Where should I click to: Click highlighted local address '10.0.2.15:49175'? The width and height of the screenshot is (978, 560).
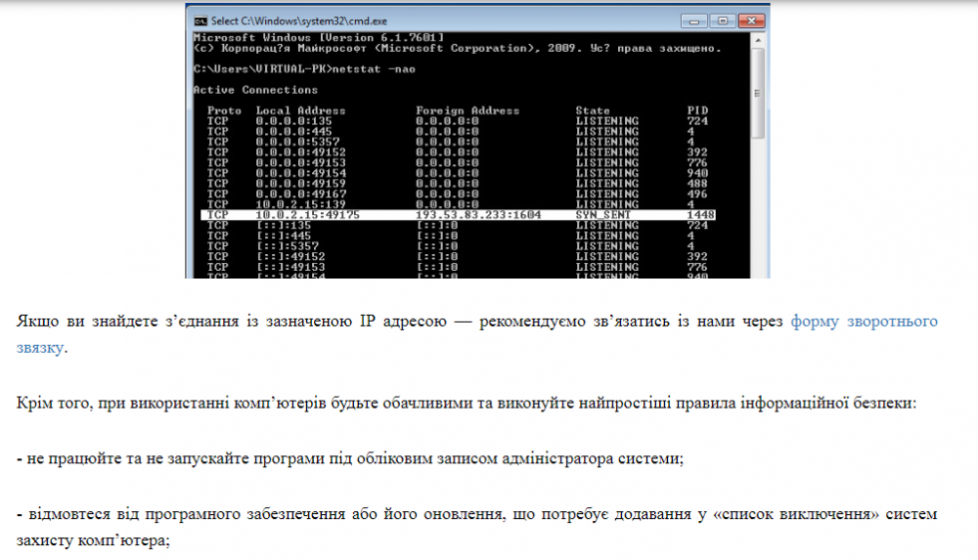[x=307, y=215]
